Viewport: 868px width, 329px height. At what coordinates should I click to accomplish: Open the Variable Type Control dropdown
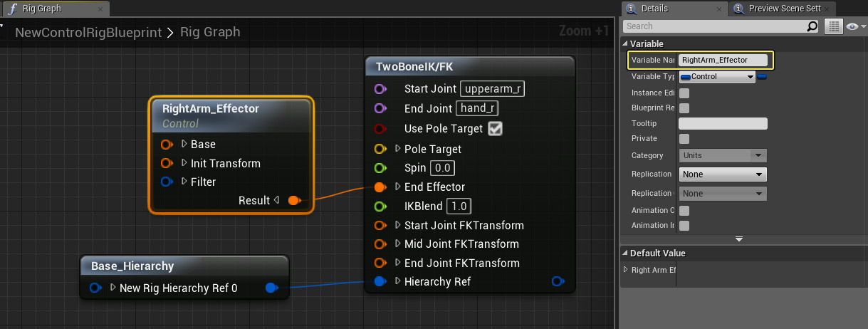[x=717, y=77]
